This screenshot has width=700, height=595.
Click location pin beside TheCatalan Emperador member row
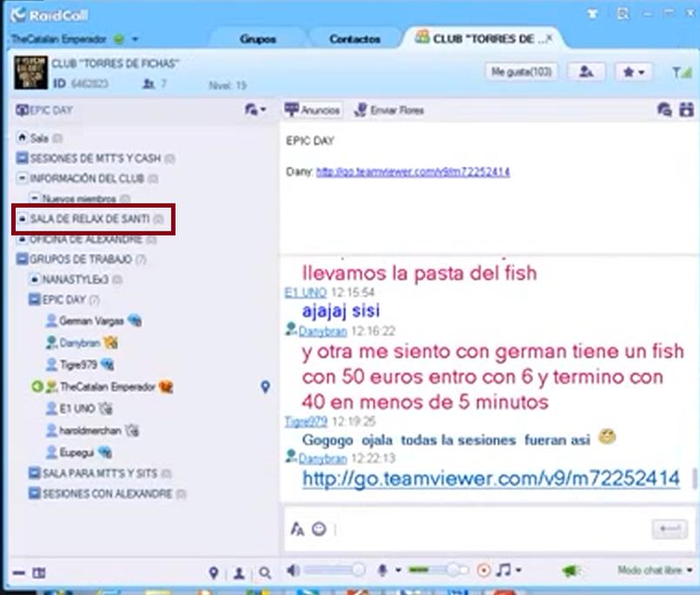(x=265, y=386)
